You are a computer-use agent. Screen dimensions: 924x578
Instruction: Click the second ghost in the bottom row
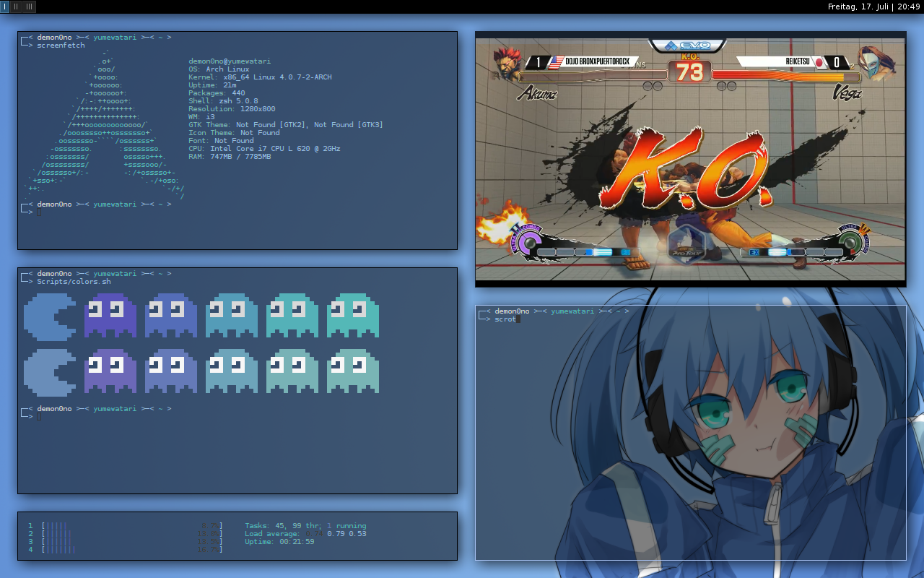click(171, 371)
